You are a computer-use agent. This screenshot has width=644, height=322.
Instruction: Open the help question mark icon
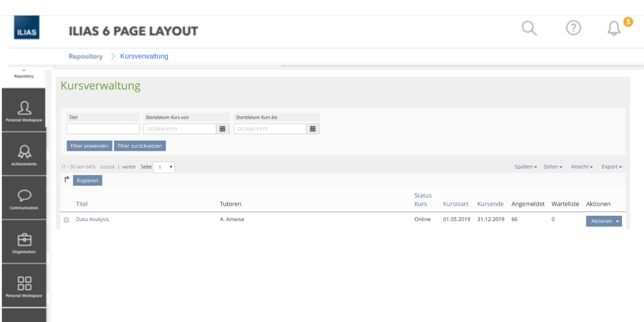click(x=574, y=28)
